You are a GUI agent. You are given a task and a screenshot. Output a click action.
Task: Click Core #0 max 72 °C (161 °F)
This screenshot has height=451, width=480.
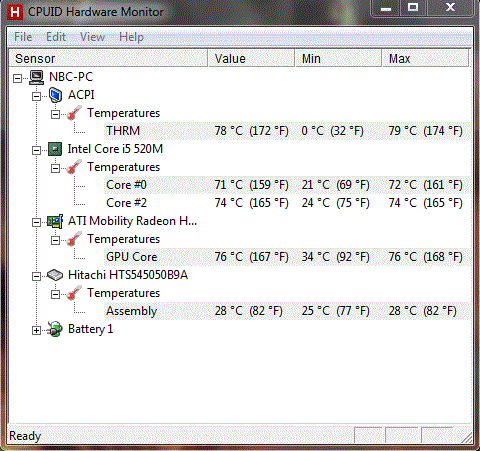coord(426,185)
